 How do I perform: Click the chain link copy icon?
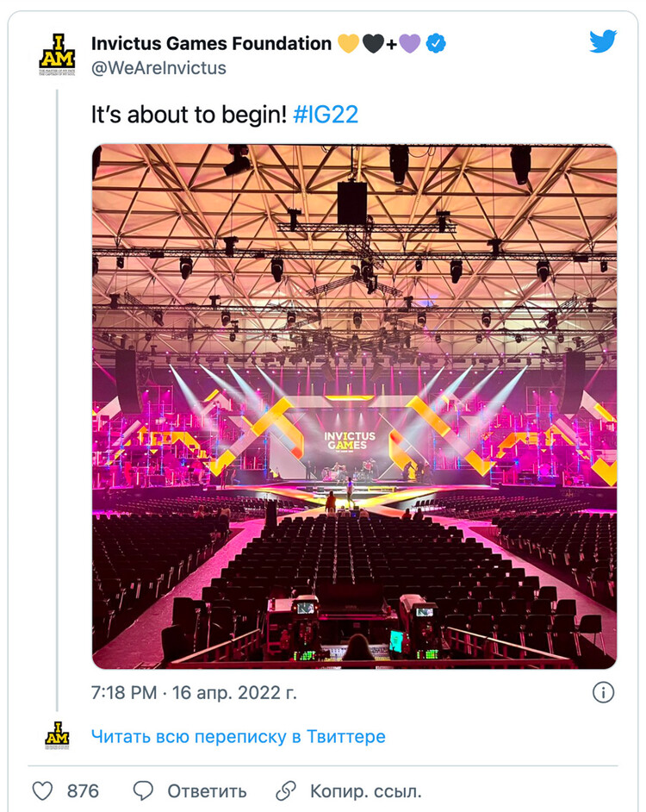[285, 790]
